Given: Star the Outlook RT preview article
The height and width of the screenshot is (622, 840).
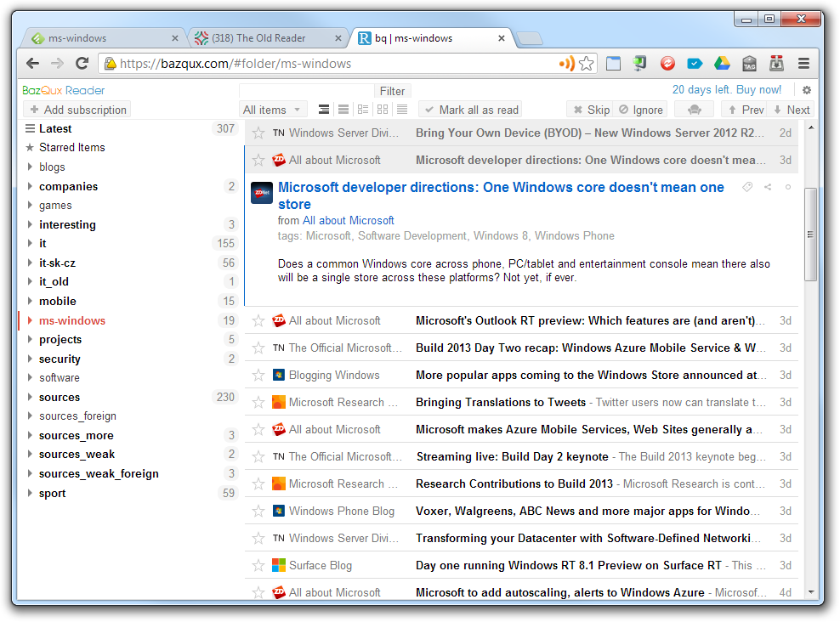Looking at the screenshot, I should point(258,320).
